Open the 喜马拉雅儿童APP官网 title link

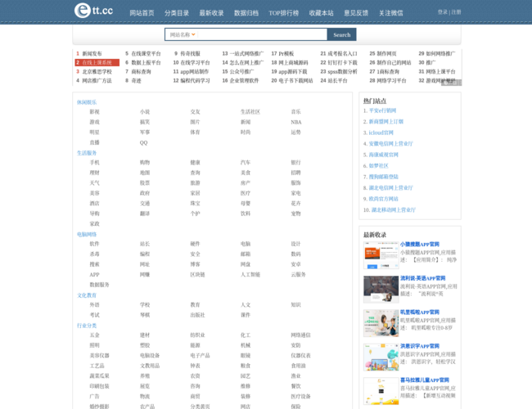click(425, 380)
